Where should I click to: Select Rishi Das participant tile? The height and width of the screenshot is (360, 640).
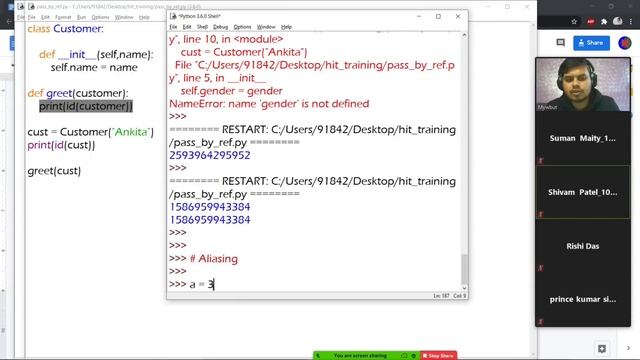tap(583, 246)
